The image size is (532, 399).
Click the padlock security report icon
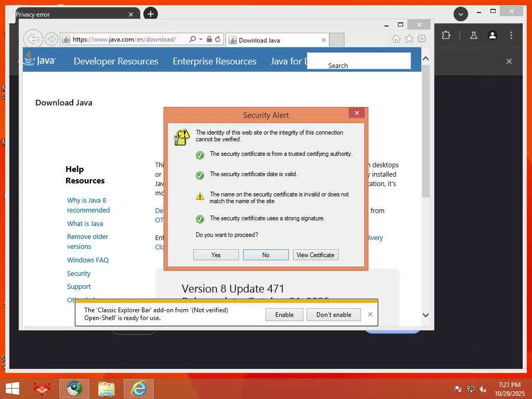209,39
